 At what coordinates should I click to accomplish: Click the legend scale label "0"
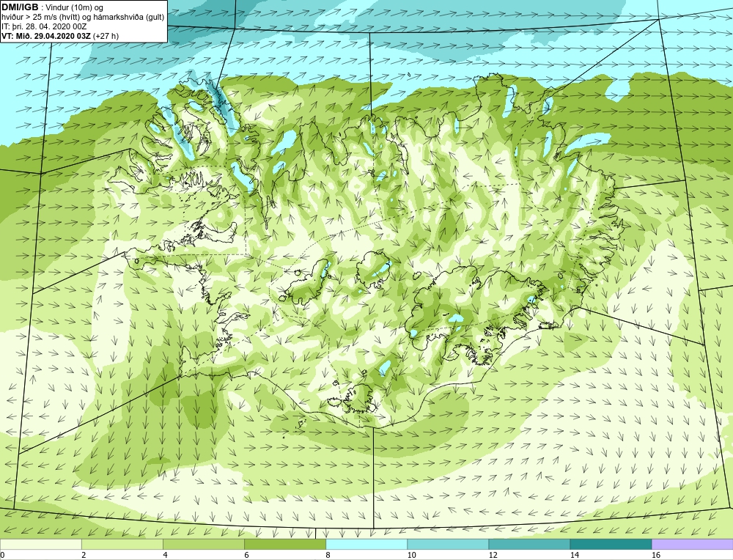pos(2,555)
